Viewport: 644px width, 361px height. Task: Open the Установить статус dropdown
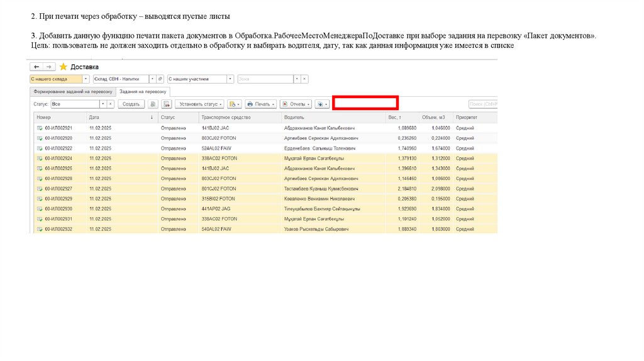tap(199, 104)
